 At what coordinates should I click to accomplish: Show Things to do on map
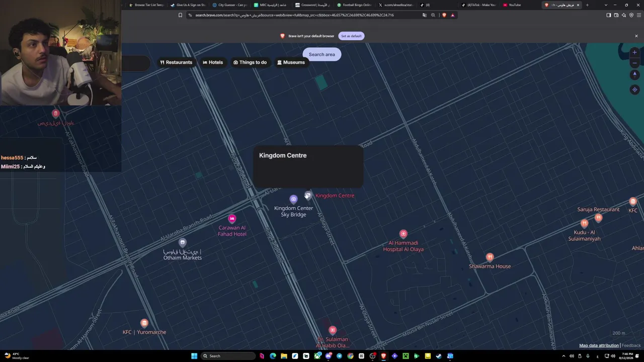point(250,62)
